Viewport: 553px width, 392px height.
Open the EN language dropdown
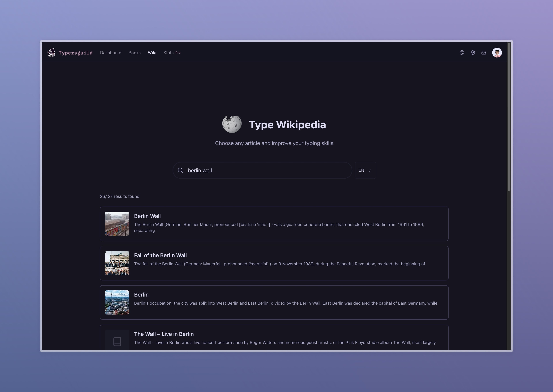(365, 170)
